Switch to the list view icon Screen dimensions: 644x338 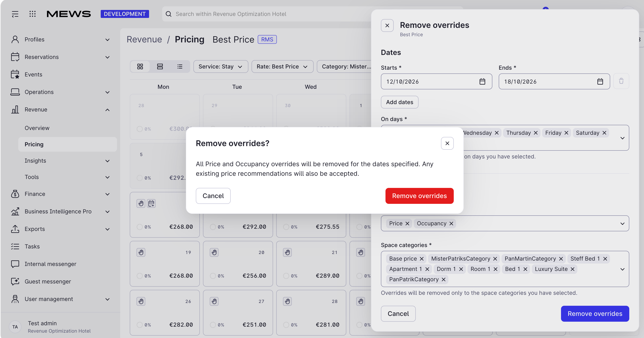coord(180,66)
